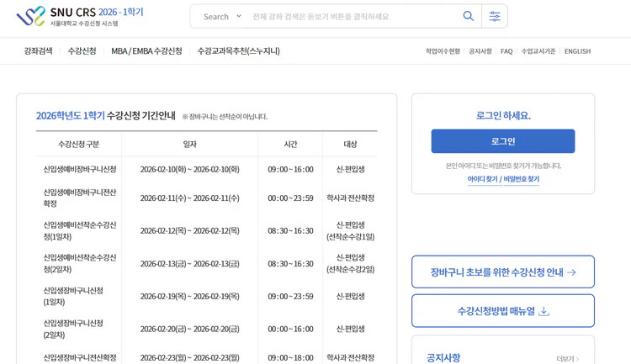
Task: Go to 공지사항 in top links
Action: coord(480,51)
